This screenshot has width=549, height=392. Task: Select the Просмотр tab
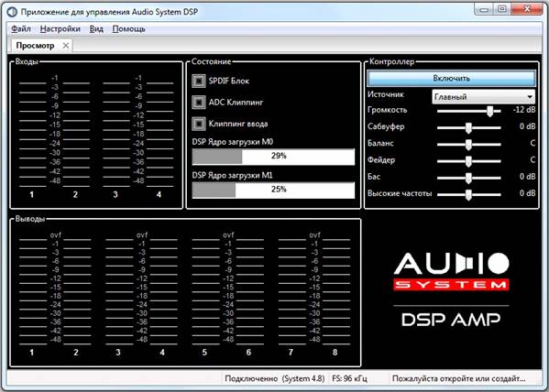point(35,46)
